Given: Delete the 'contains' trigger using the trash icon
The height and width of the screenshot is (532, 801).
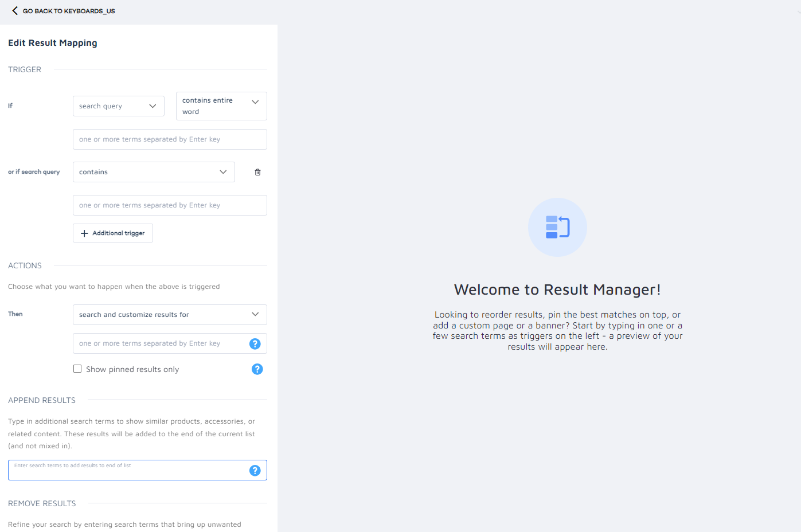Looking at the screenshot, I should click(257, 171).
